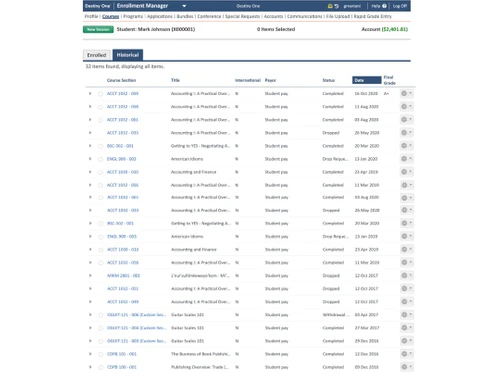
Task: Open gear menu for row dated 03 Apr 2017
Action: coord(407,315)
